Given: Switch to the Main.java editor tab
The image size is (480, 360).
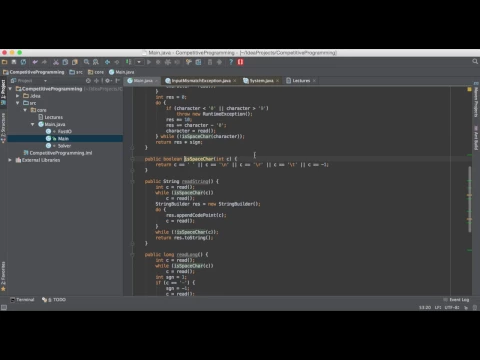Looking at the screenshot, I should 141,81.
